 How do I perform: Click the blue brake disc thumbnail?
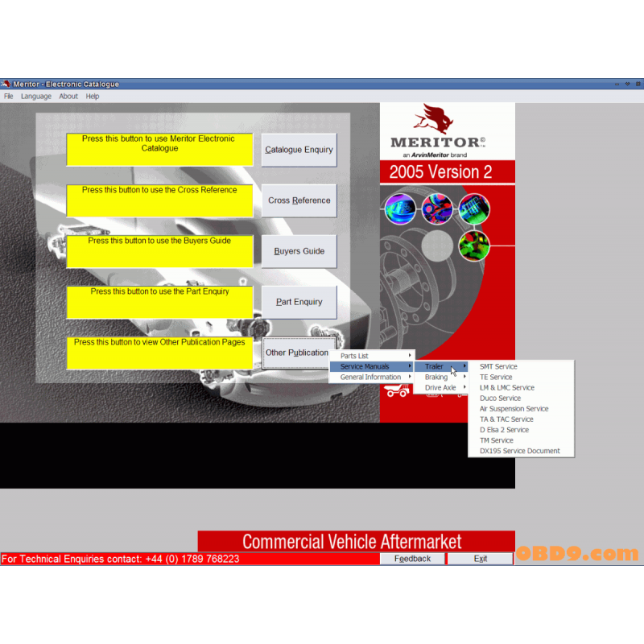400,208
